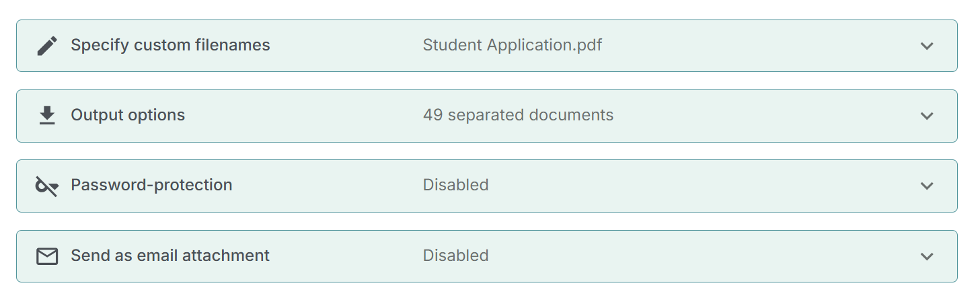Image resolution: width=980 pixels, height=304 pixels.
Task: Click the envelope icon for email attachment
Action: pyautogui.click(x=47, y=256)
